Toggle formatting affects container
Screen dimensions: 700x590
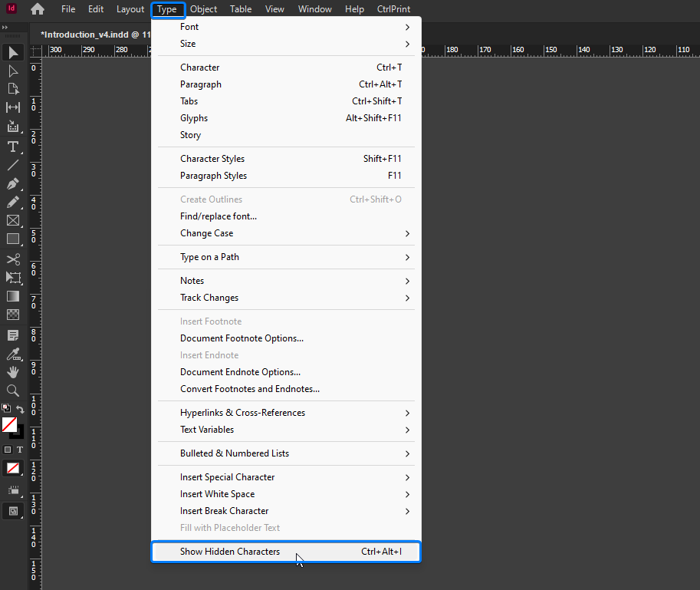(8, 450)
